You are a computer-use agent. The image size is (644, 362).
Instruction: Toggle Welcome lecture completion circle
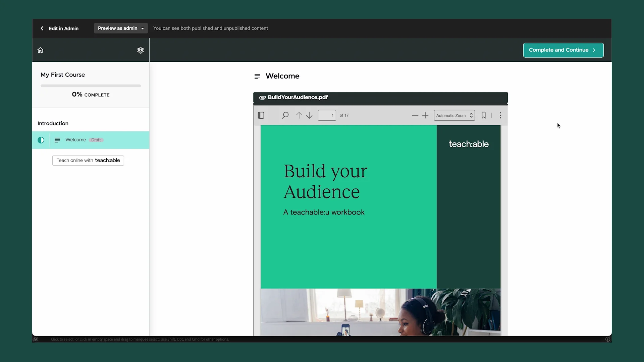pyautogui.click(x=41, y=140)
